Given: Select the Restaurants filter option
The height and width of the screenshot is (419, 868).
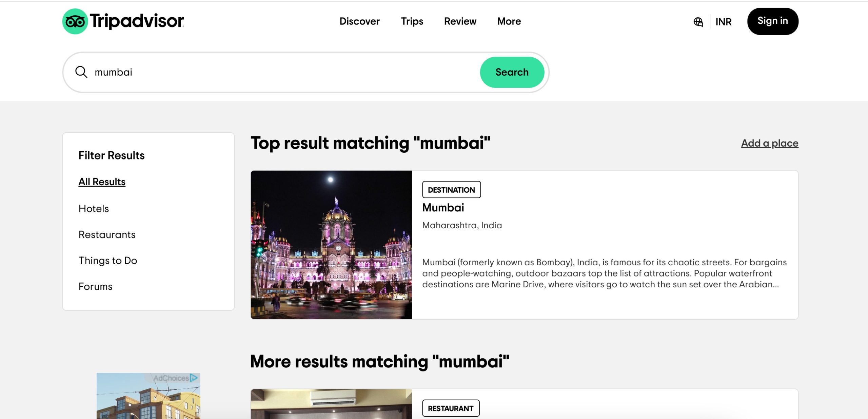Looking at the screenshot, I should (x=107, y=234).
